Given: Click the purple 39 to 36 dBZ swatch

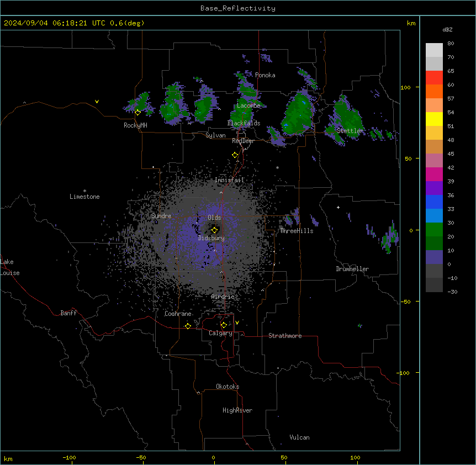Looking at the screenshot, I should tap(434, 188).
